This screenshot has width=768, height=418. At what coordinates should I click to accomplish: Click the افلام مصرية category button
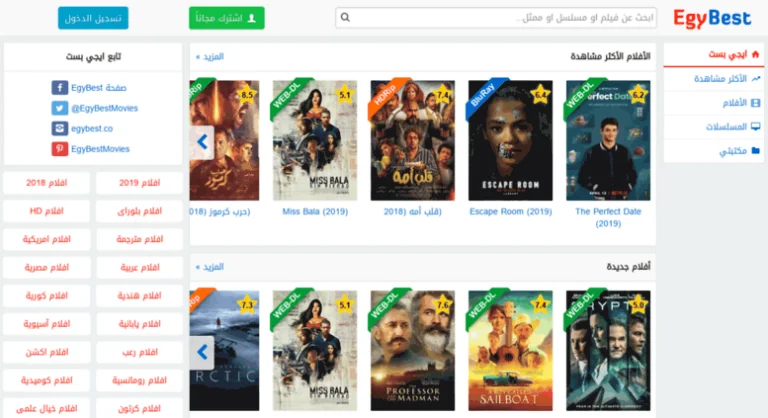tap(47, 268)
